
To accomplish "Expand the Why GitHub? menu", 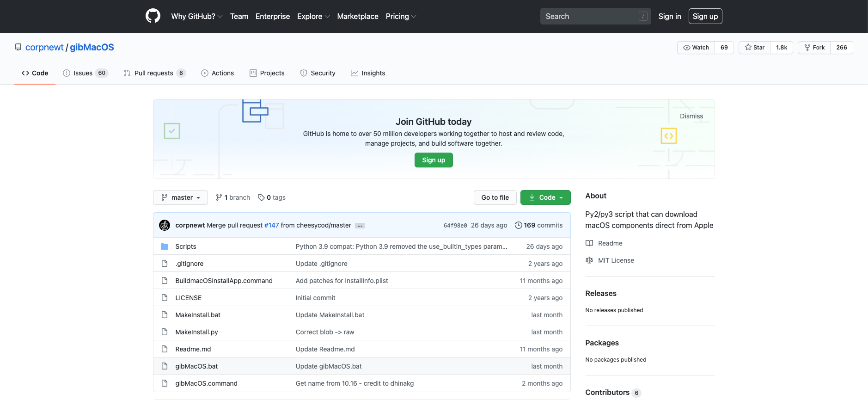I will coord(197,16).
